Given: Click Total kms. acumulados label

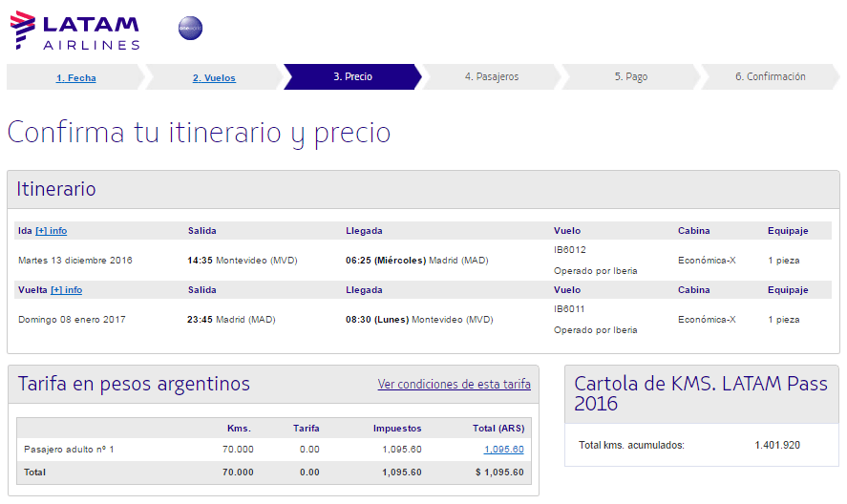Looking at the screenshot, I should tap(631, 446).
